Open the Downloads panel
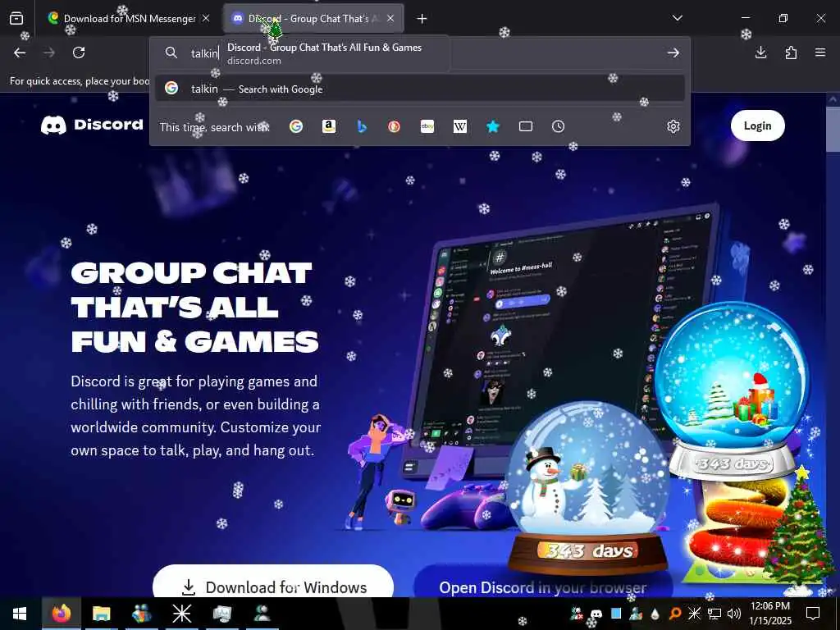 click(760, 52)
